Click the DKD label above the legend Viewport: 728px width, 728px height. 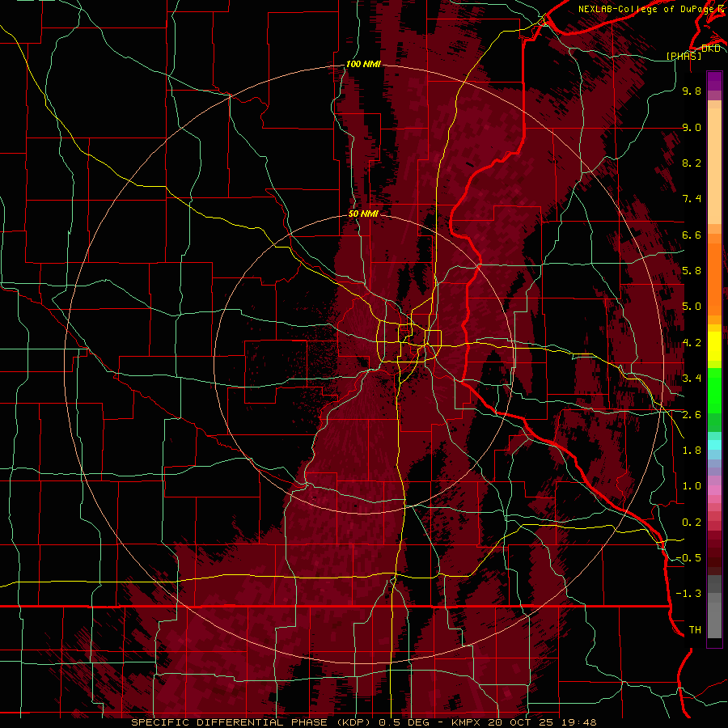711,49
